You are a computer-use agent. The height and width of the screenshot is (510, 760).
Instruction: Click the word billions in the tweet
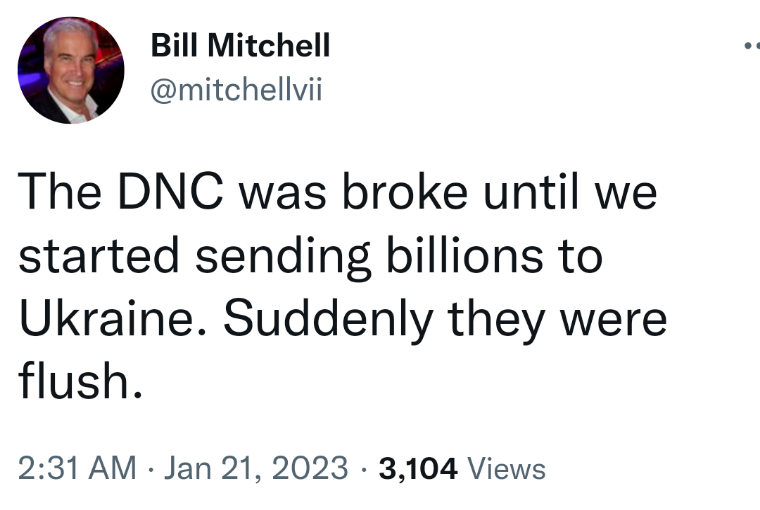click(464, 255)
